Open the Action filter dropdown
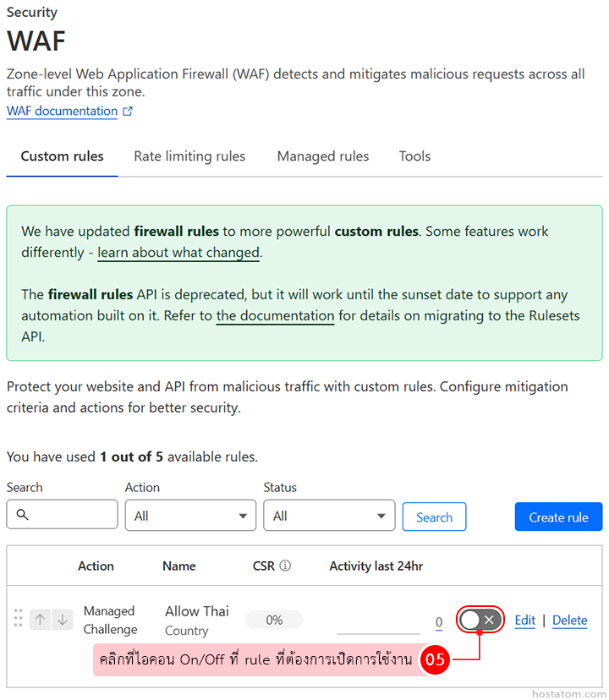The image size is (609, 700). (190, 516)
